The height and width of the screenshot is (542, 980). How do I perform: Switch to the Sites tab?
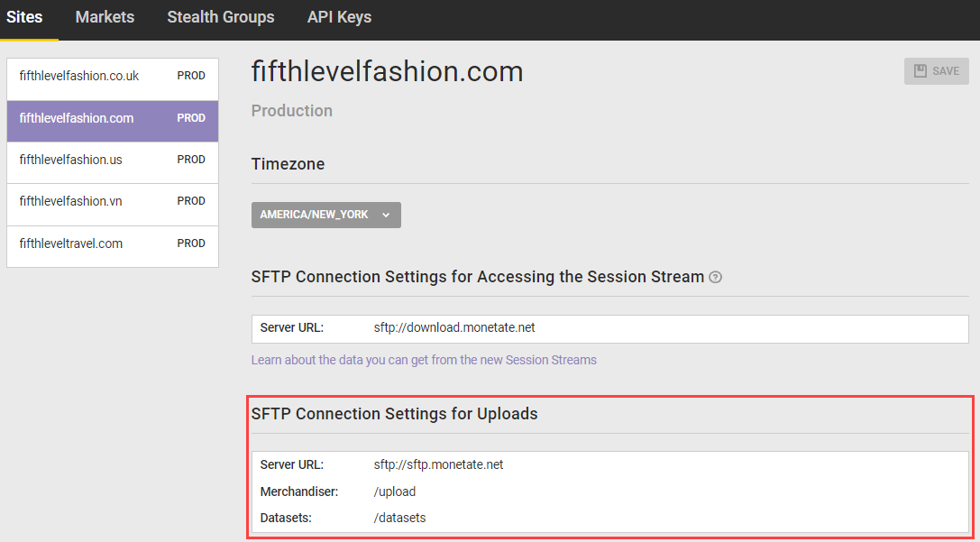point(24,17)
